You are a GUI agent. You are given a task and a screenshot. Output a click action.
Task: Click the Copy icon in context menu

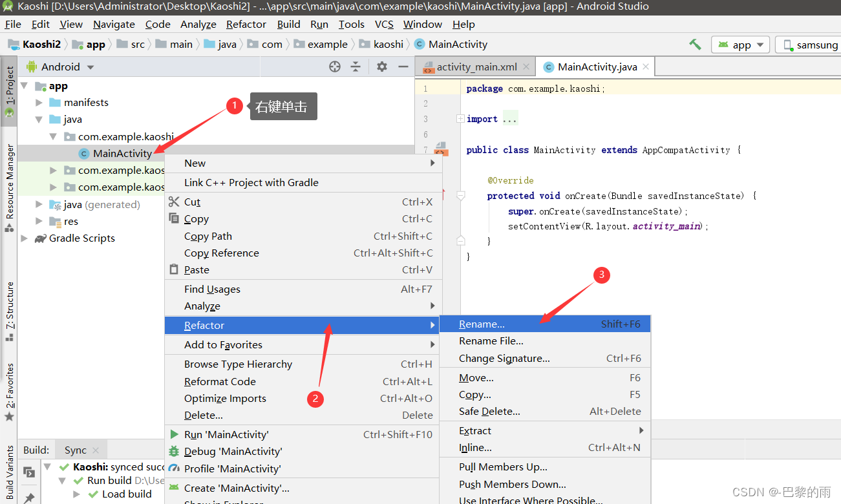click(174, 218)
